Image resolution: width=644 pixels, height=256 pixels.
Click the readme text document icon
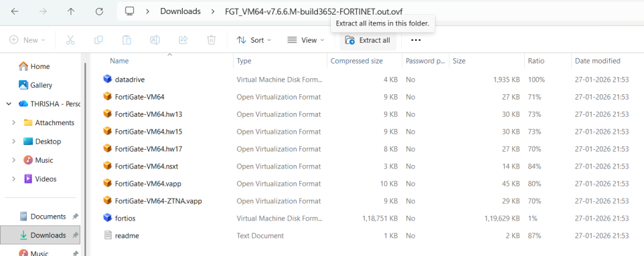click(108, 235)
